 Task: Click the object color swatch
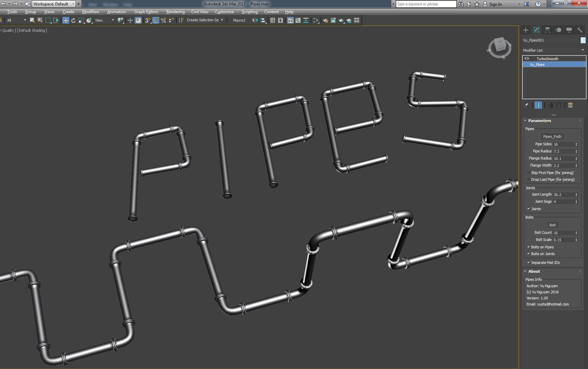click(583, 40)
